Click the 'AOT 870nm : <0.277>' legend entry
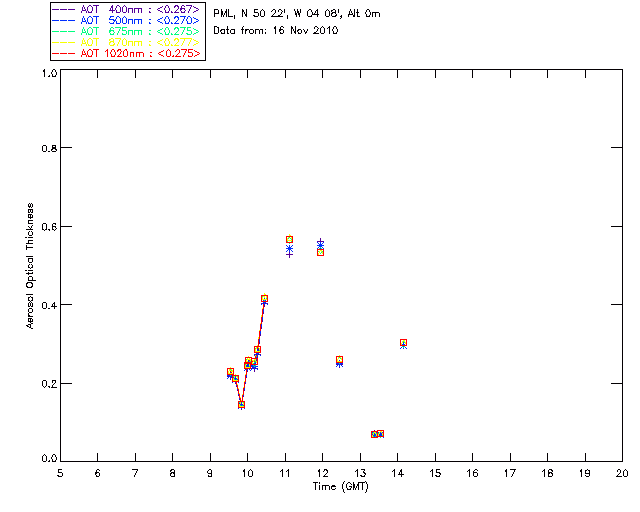Screen dimensions: 640x512 pos(127,43)
